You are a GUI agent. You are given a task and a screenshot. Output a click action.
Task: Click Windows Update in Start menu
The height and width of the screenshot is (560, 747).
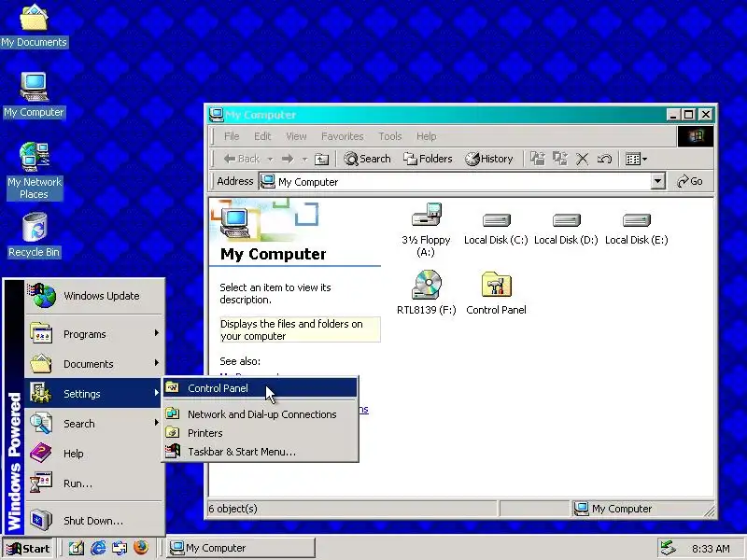(x=94, y=296)
